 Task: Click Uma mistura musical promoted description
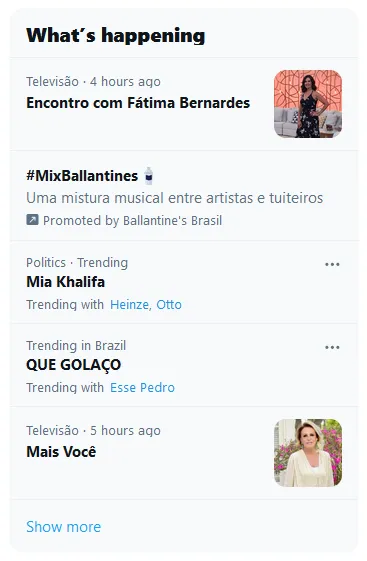pyautogui.click(x=175, y=198)
